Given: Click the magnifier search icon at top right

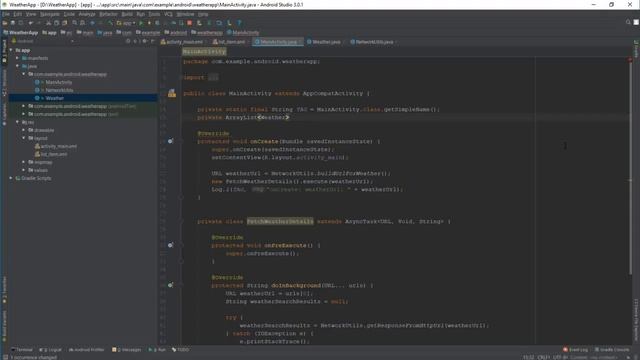Looking at the screenshot, I should 628,22.
